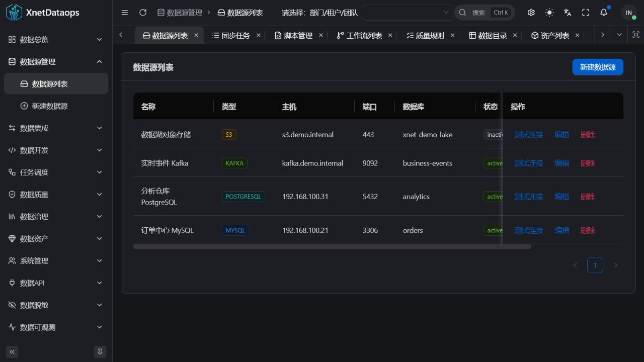Expand the 数据脱敏 sidebar menu
644x362 pixels.
(56, 305)
